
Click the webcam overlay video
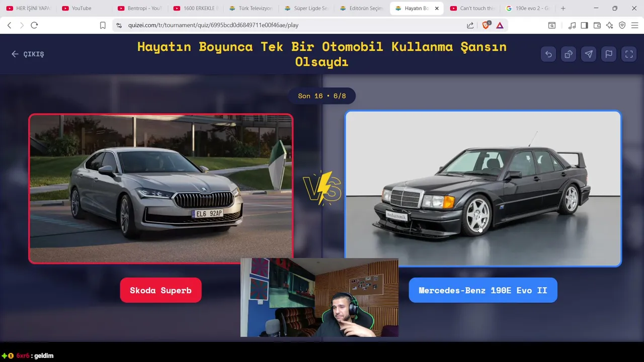pos(319,298)
